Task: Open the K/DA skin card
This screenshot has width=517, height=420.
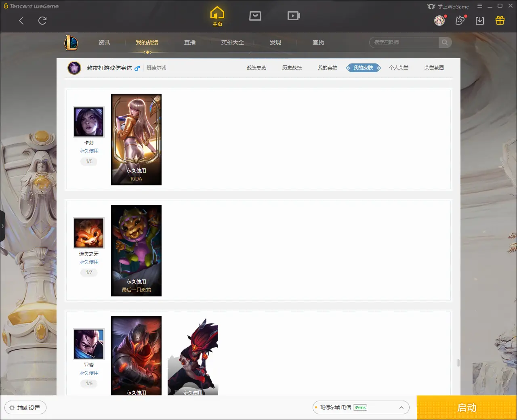Action: 136,139
